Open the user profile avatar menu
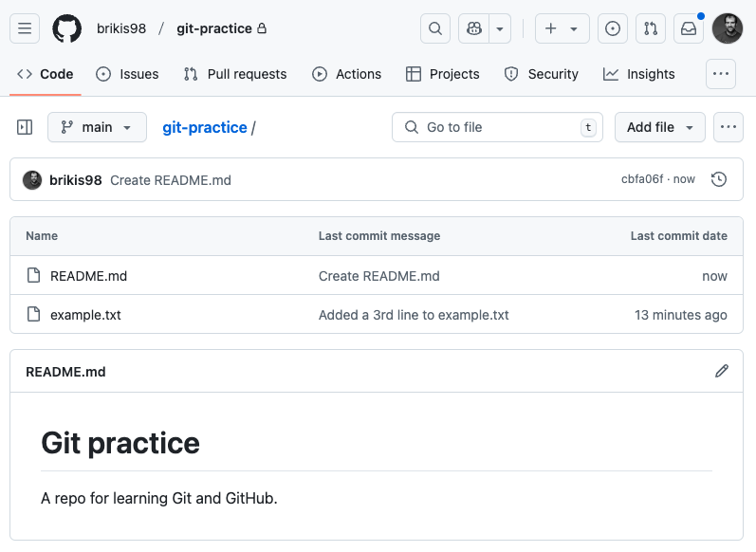 (x=728, y=28)
